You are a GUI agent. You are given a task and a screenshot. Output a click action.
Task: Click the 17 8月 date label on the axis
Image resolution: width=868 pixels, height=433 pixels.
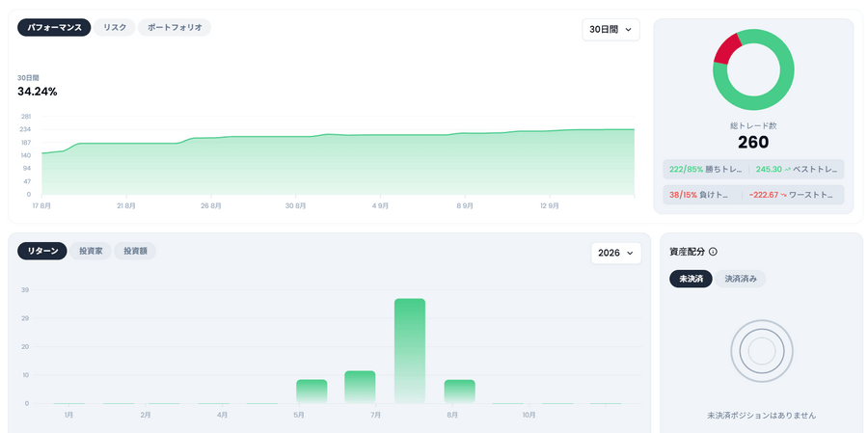pos(42,205)
